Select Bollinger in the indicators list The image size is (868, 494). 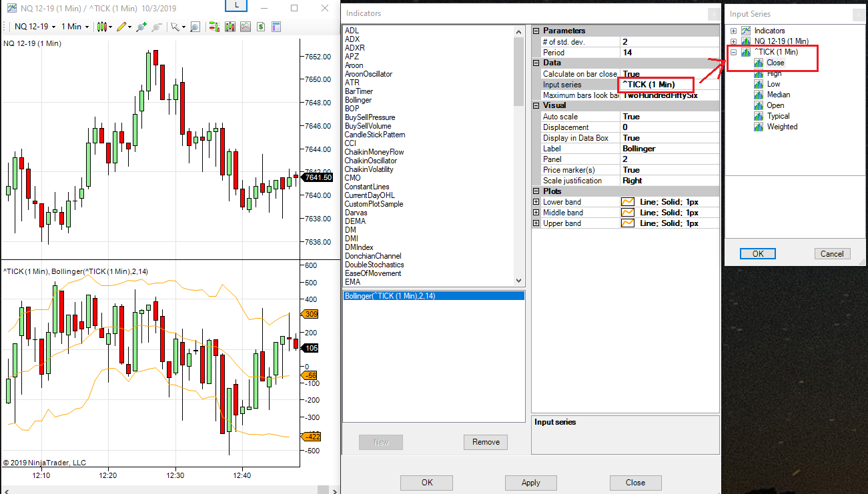358,100
